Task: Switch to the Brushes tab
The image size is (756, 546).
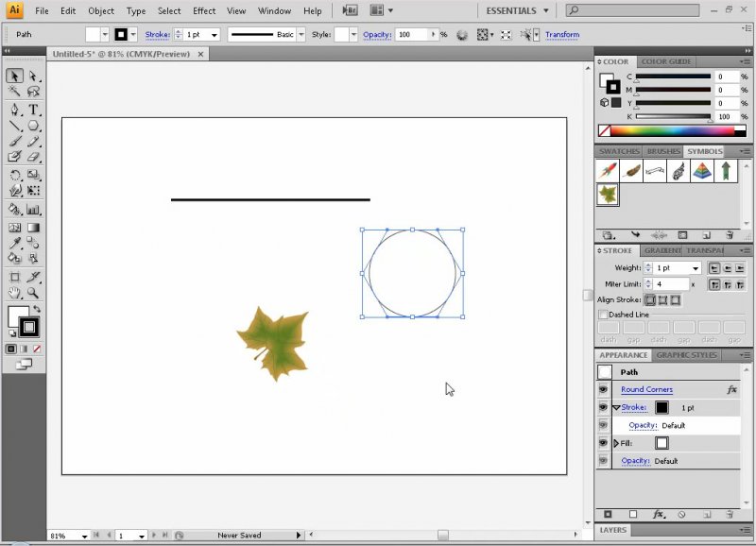Action: 662,151
